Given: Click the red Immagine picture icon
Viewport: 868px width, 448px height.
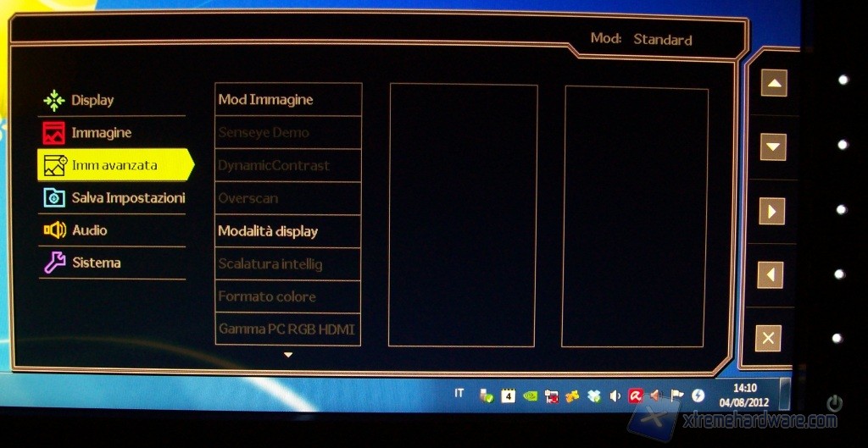Looking at the screenshot, I should point(54,133).
